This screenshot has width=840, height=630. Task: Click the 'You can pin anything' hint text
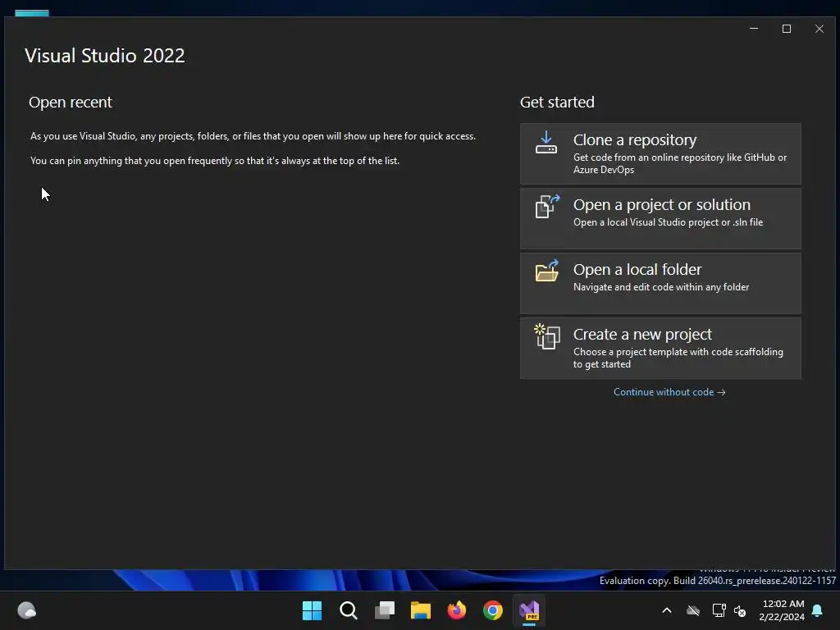215,161
